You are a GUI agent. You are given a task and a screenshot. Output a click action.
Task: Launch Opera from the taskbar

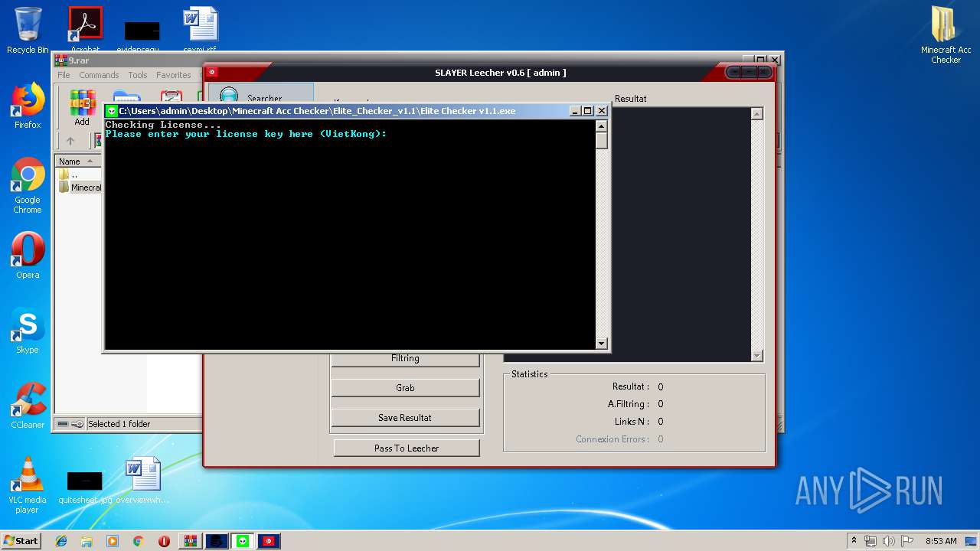164,541
